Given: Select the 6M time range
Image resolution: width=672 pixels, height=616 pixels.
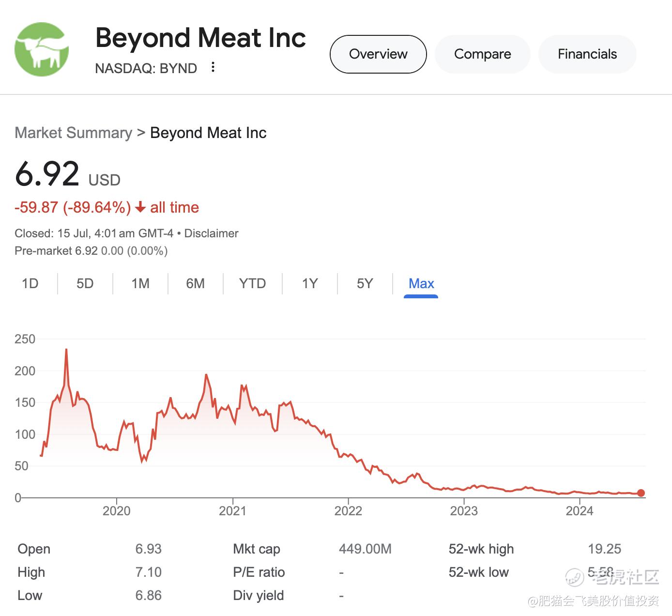Looking at the screenshot, I should coord(196,283).
